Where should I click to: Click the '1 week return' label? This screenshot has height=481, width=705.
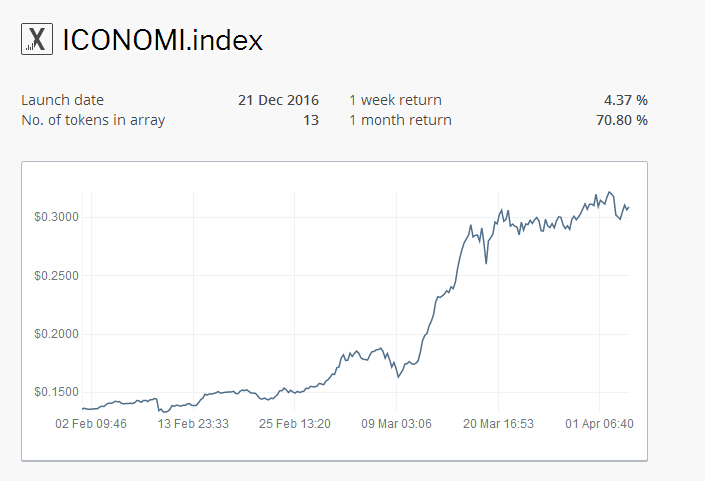point(395,100)
